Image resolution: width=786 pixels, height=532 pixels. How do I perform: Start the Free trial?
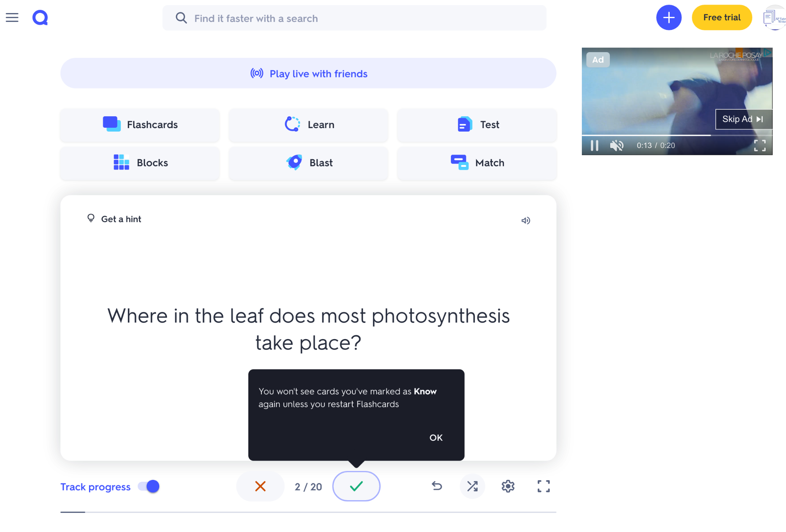click(x=722, y=18)
